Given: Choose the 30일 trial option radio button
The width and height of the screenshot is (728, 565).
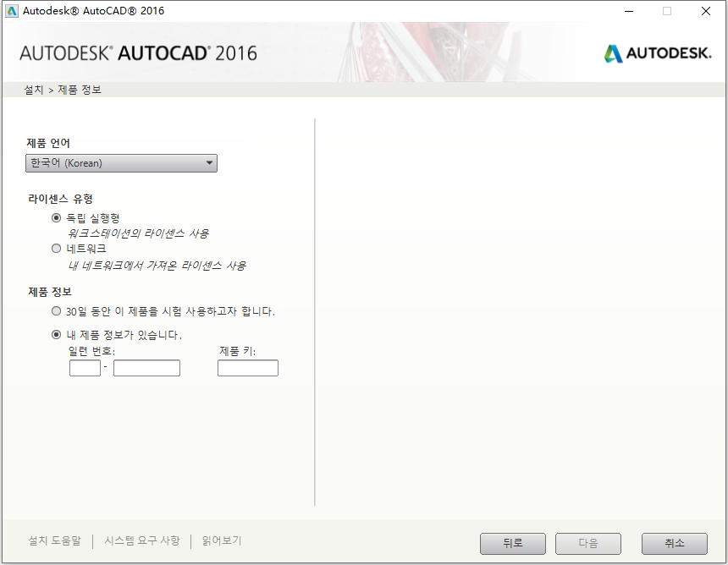Looking at the screenshot, I should [56, 310].
